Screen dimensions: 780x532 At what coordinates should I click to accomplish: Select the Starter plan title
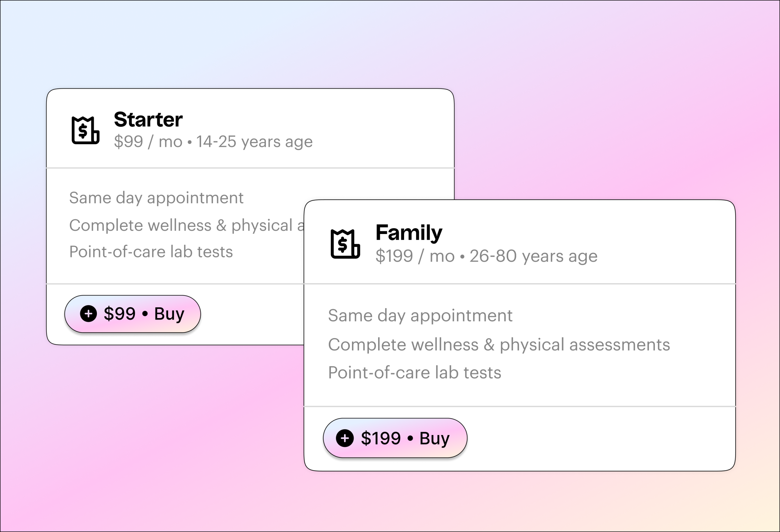[x=148, y=119]
